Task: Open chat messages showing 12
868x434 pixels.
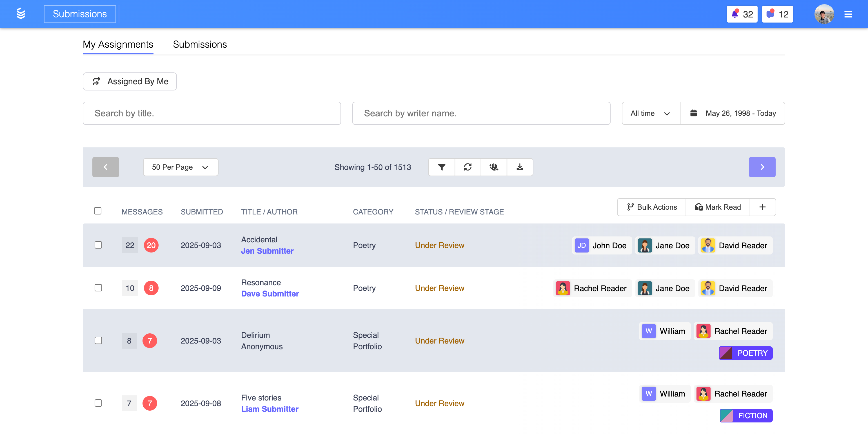Action: point(777,14)
